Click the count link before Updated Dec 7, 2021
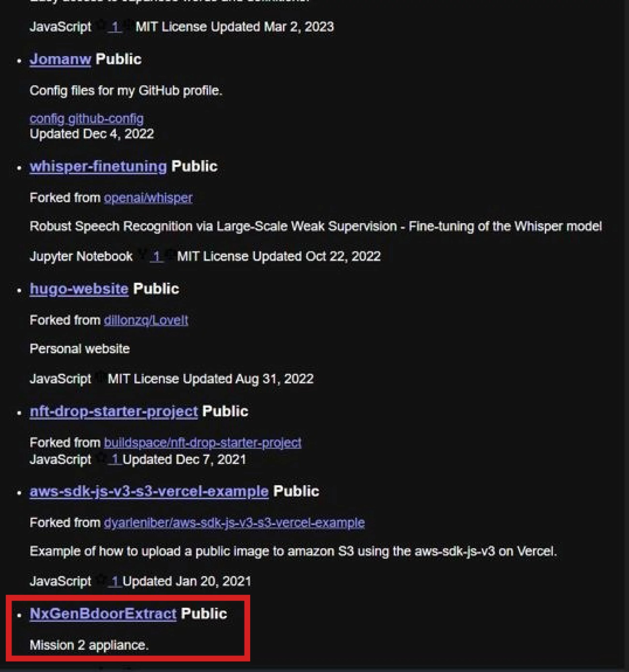 [115, 460]
